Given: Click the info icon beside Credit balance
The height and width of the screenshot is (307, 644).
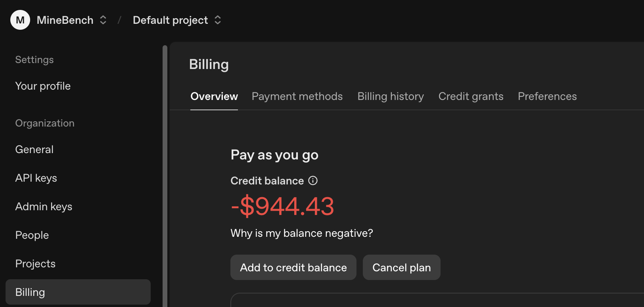Looking at the screenshot, I should coord(313,180).
